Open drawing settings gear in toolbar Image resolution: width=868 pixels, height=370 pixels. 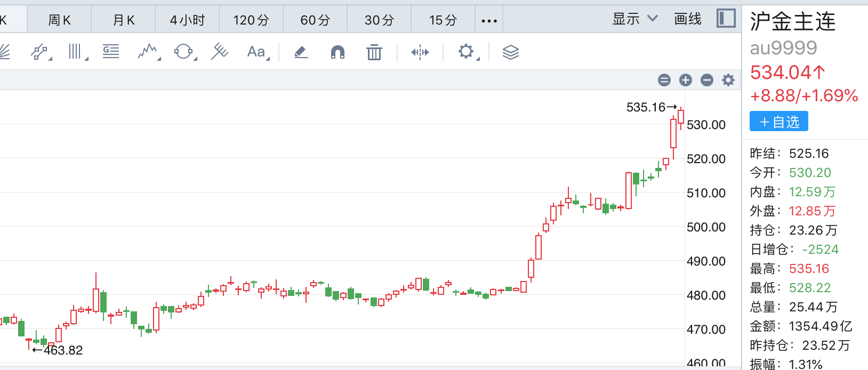[466, 52]
